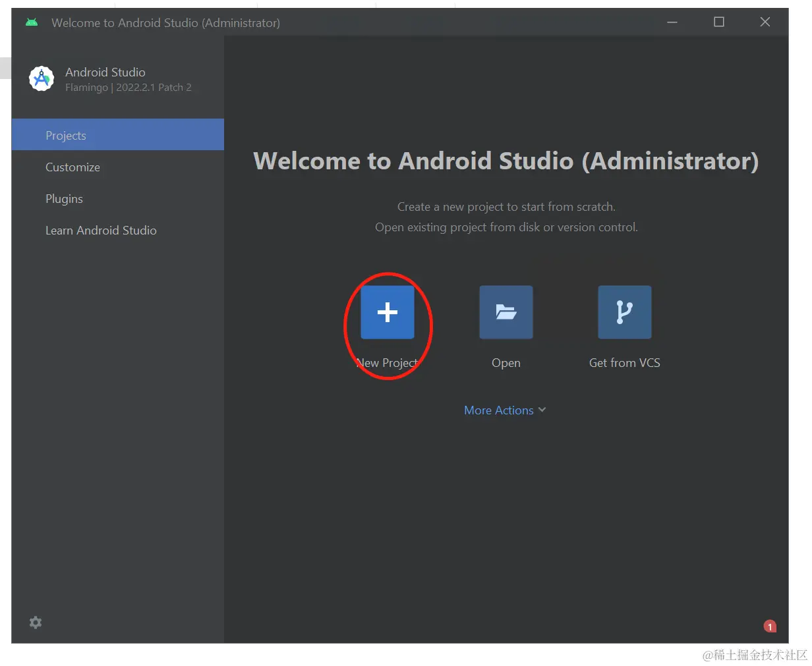
Task: Open the settings gear in the sidebar
Action: (x=36, y=623)
